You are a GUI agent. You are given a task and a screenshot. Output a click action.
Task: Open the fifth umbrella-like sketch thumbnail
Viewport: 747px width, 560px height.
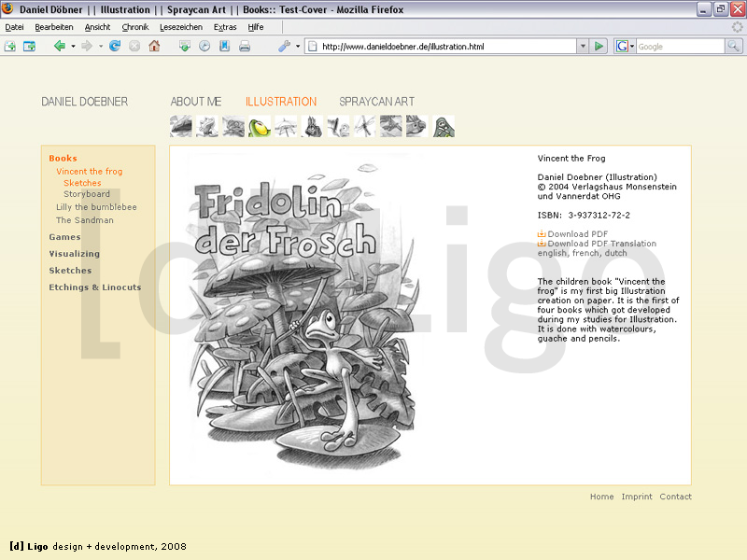click(286, 126)
